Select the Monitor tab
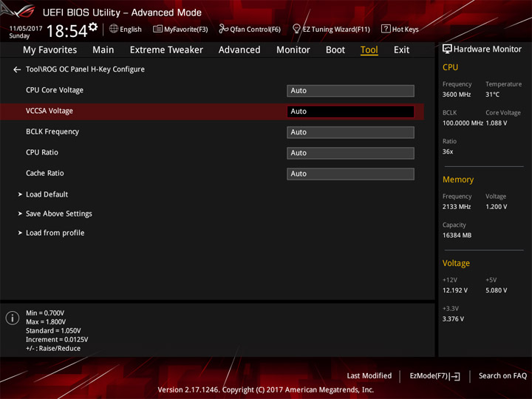This screenshot has width=532, height=399. [293, 50]
